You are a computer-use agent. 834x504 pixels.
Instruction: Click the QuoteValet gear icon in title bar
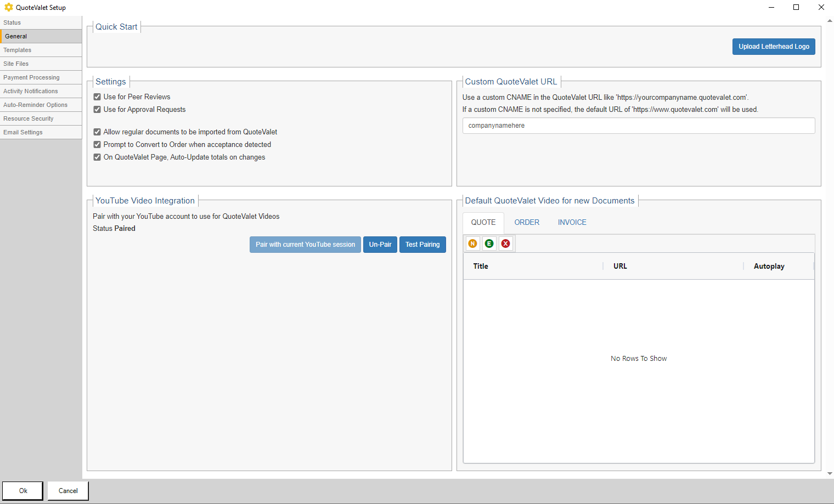coord(8,7)
